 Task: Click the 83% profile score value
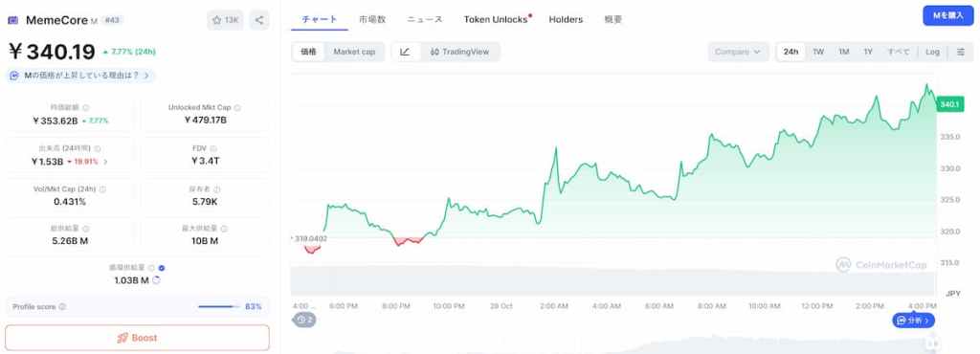(253, 306)
